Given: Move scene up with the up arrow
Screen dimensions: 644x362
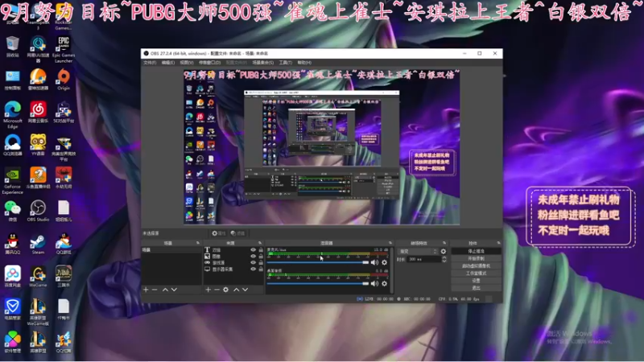Looking at the screenshot, I should pyautogui.click(x=165, y=290).
